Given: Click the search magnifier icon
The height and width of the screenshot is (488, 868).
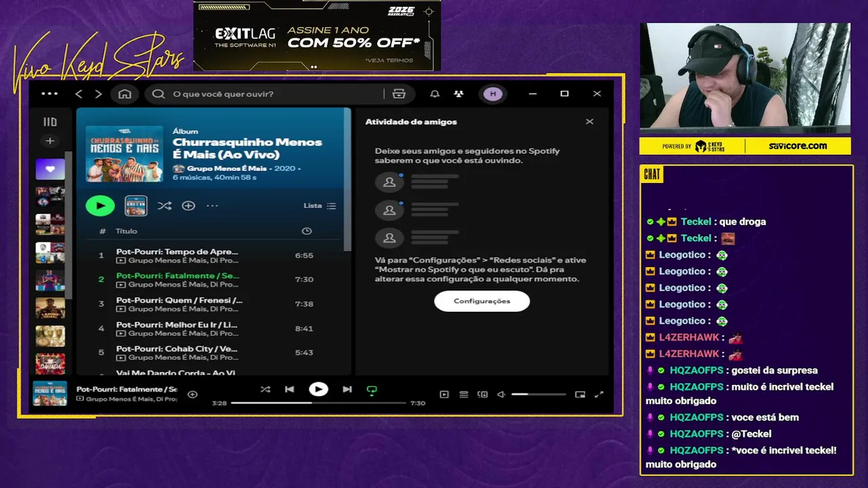Looking at the screenshot, I should tap(159, 94).
